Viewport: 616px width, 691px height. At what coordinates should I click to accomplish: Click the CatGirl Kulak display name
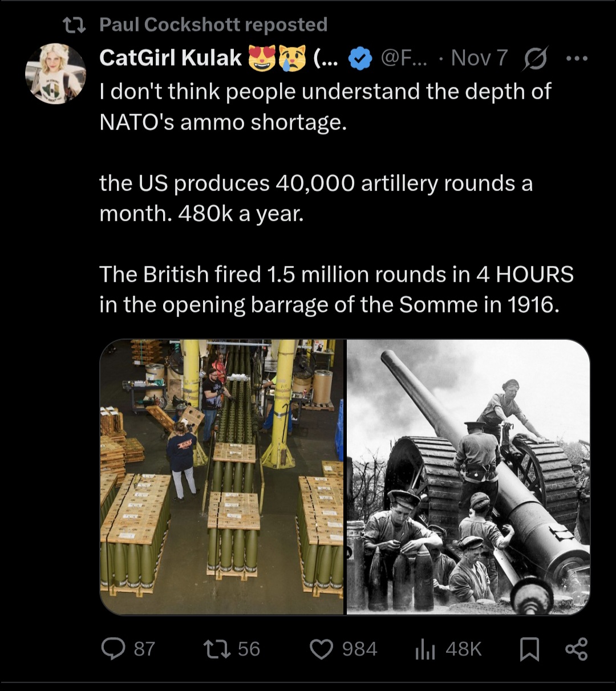(x=171, y=58)
